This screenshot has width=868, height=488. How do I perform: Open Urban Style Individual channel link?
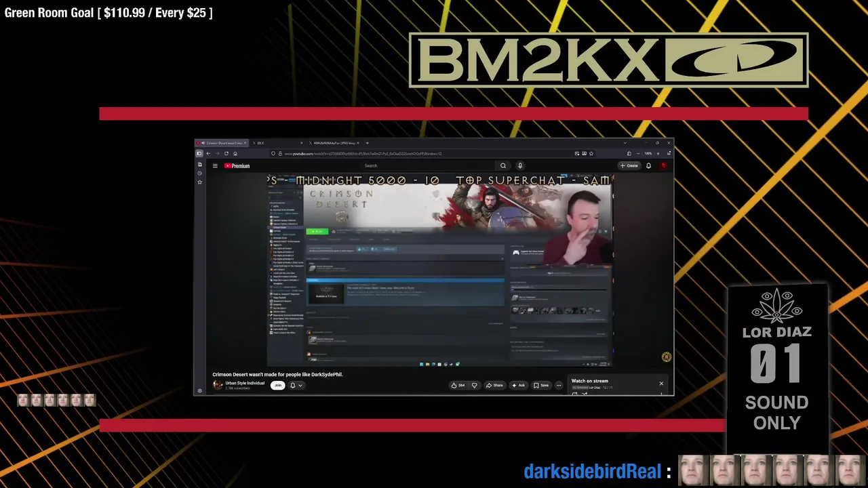[x=245, y=383]
